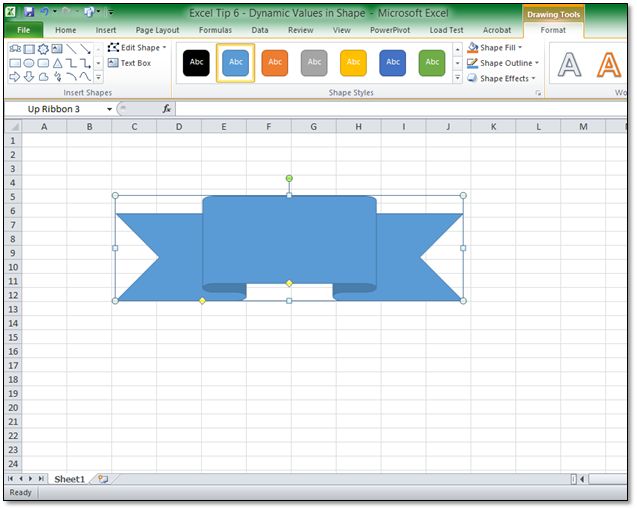Select the right arrow block shape
Screen dimensions: 637x510
point(15,76)
